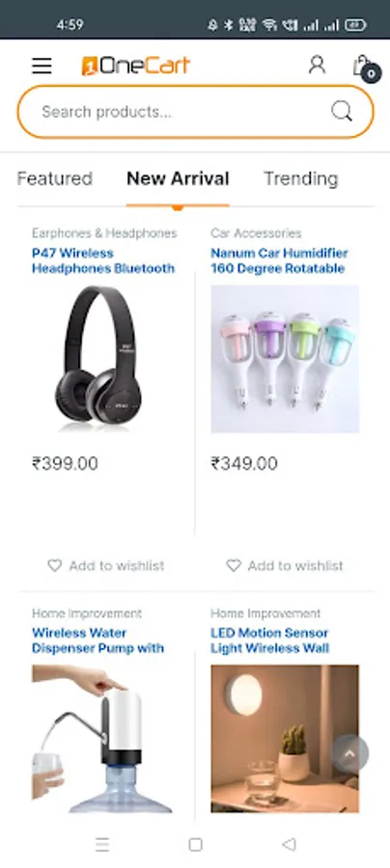Open the Car Accessories category label
This screenshot has height=868, width=390.
coord(256,233)
